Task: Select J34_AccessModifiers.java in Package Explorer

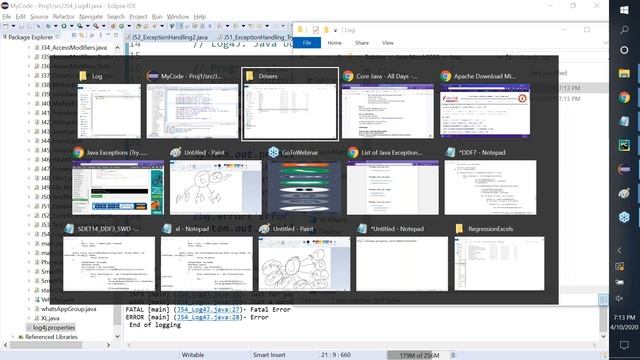Action: click(73, 47)
